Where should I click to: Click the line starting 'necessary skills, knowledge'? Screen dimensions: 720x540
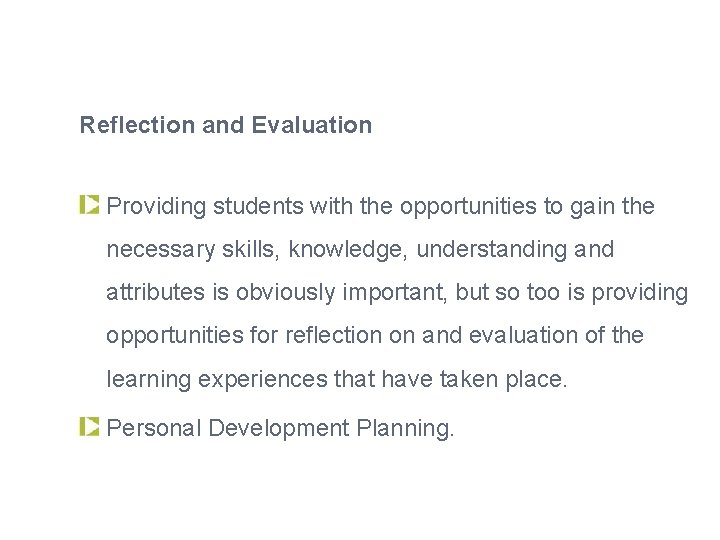coord(360,251)
